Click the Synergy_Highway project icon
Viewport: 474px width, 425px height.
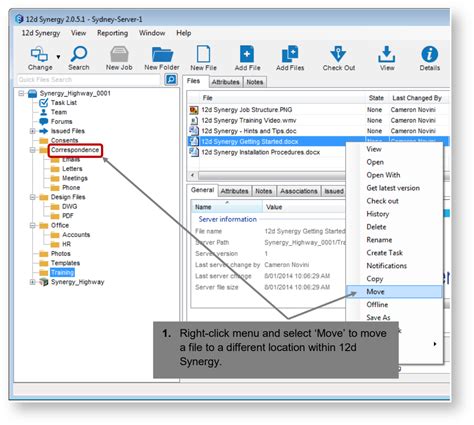coord(44,282)
